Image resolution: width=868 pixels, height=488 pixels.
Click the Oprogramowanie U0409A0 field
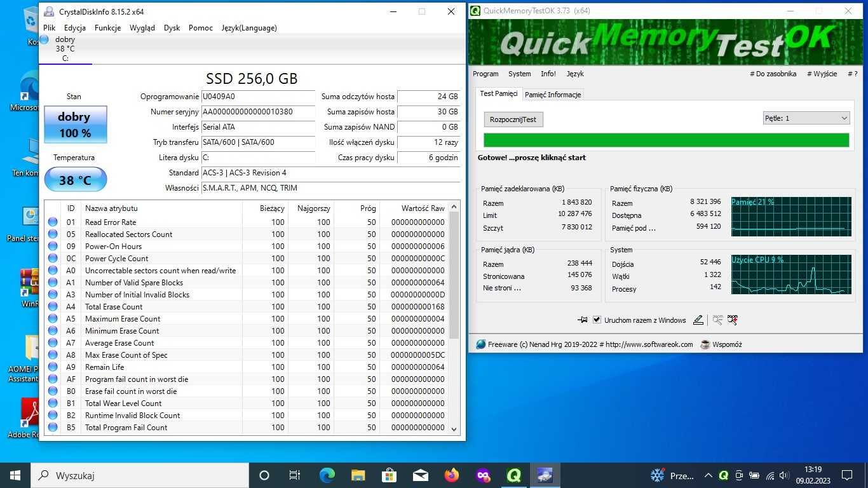[258, 97]
